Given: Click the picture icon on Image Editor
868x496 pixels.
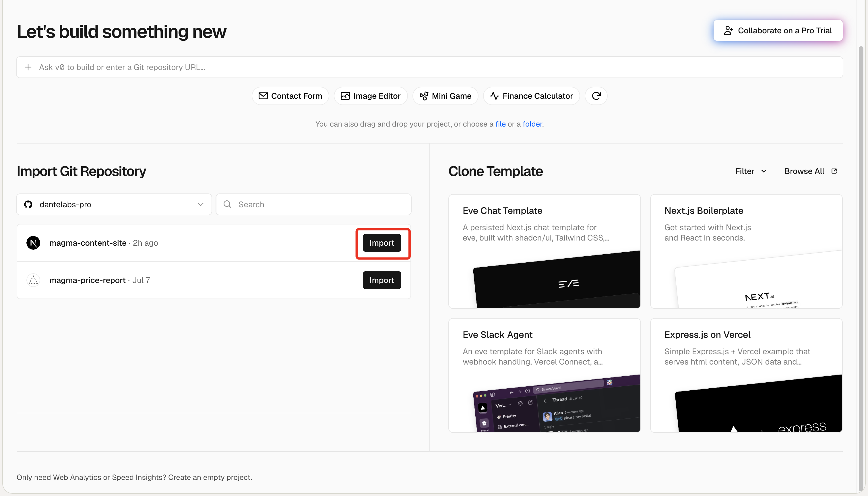Looking at the screenshot, I should click(x=345, y=96).
